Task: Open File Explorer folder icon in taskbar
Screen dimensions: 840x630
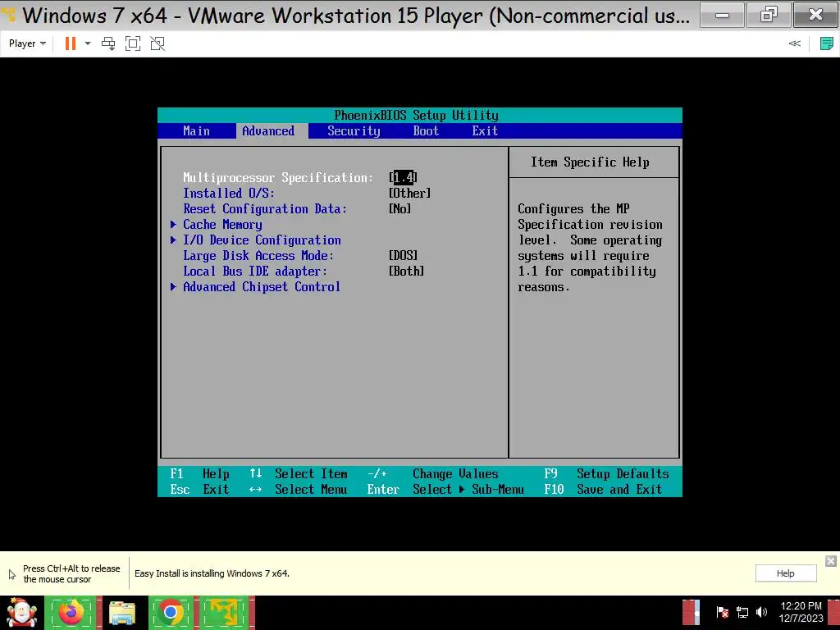Action: tap(122, 614)
